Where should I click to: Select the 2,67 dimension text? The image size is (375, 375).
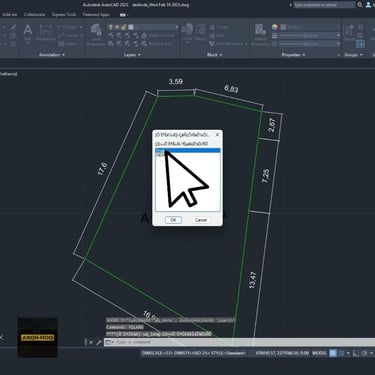coord(272,125)
